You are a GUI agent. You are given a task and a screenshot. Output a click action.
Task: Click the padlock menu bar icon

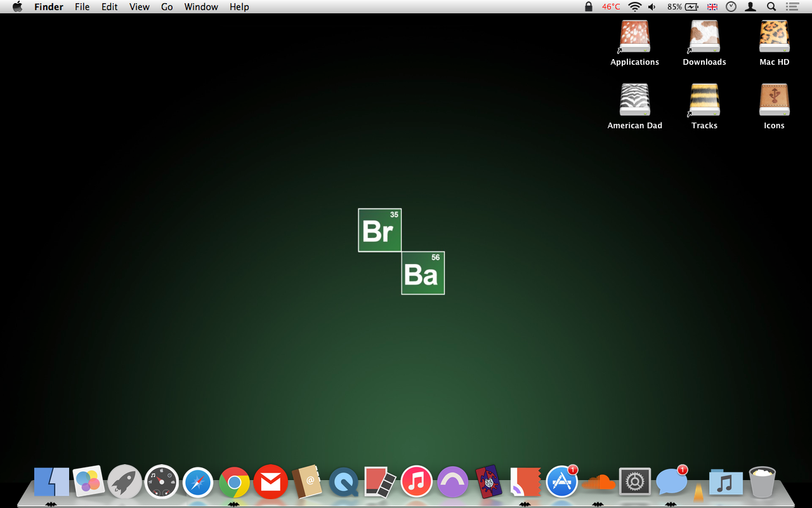tap(589, 7)
